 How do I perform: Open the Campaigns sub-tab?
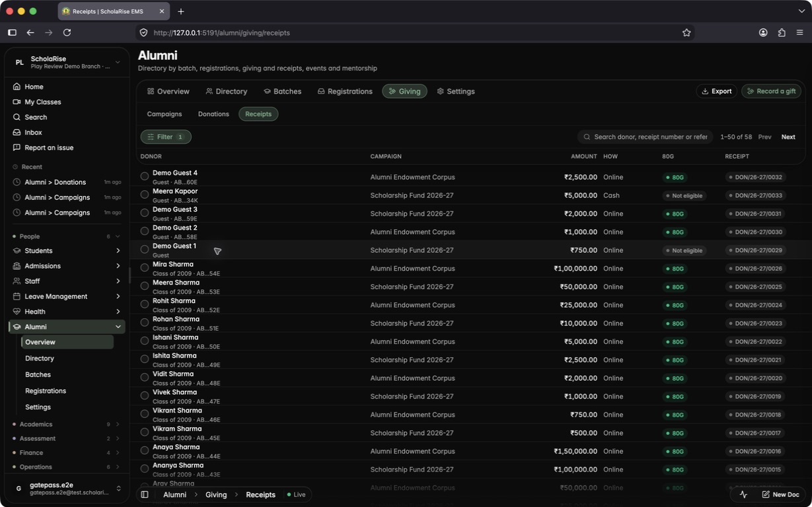[x=165, y=114]
